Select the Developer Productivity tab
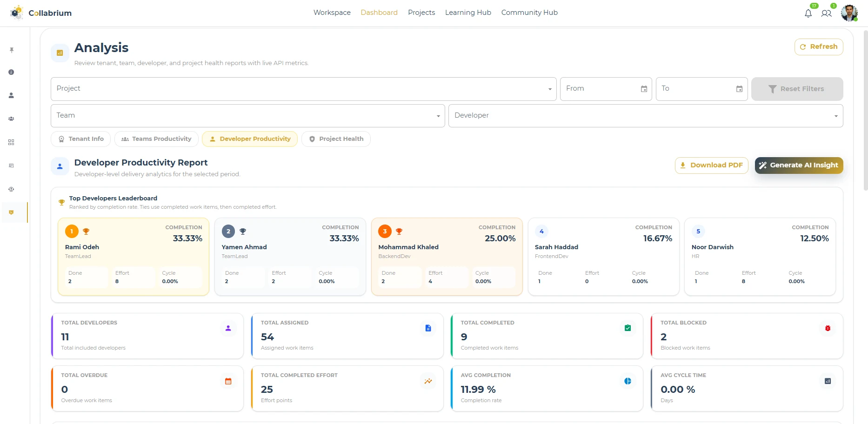The image size is (868, 424). click(x=250, y=139)
